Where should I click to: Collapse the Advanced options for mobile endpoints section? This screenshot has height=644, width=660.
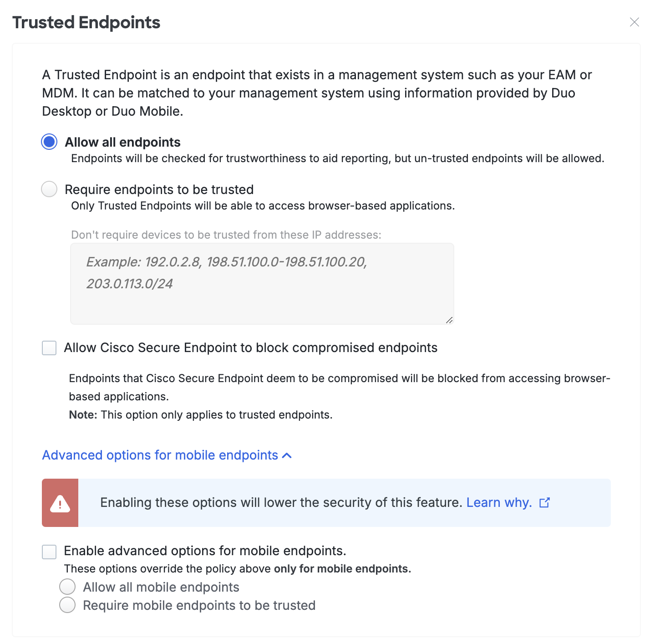coord(160,455)
